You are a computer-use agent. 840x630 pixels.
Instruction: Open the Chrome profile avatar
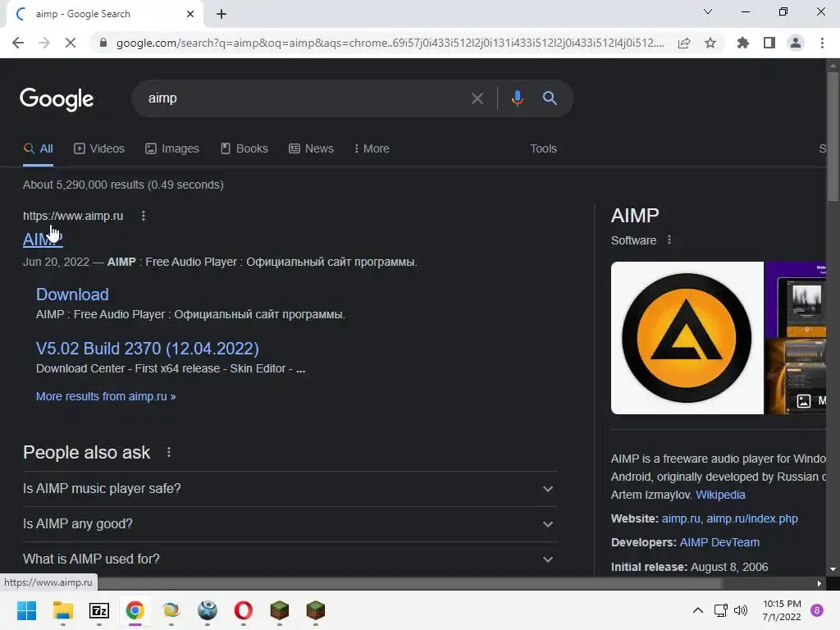pos(796,43)
